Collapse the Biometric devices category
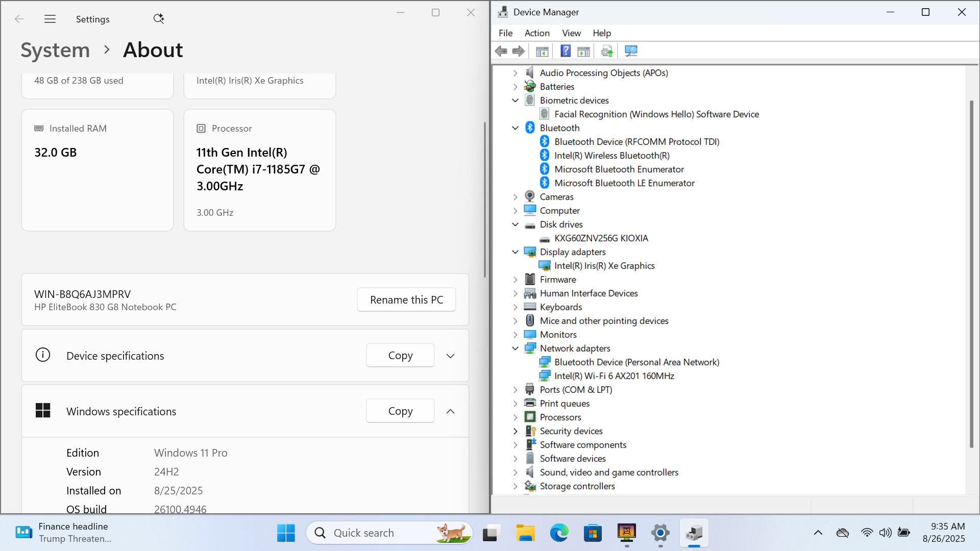Image resolution: width=980 pixels, height=551 pixels. click(516, 101)
